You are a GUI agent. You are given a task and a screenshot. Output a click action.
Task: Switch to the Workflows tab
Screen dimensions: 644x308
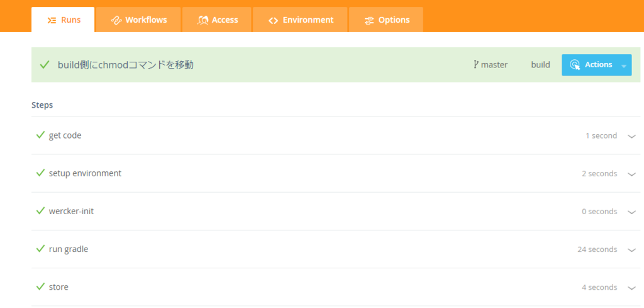(x=138, y=20)
